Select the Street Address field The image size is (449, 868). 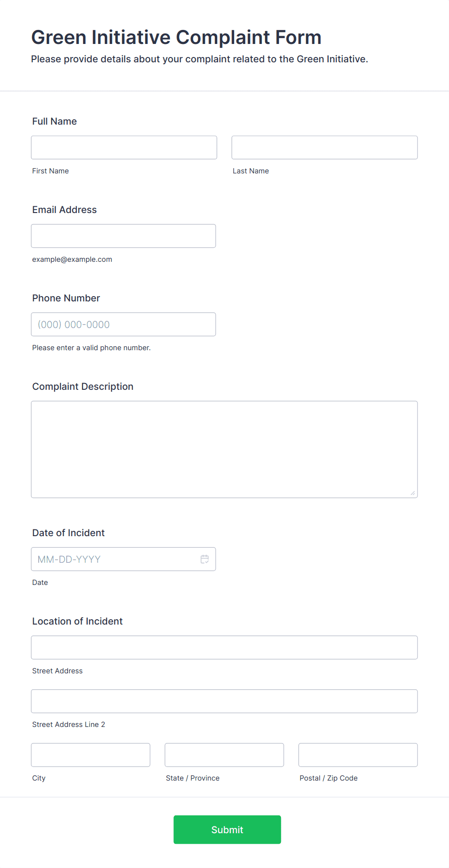click(224, 647)
